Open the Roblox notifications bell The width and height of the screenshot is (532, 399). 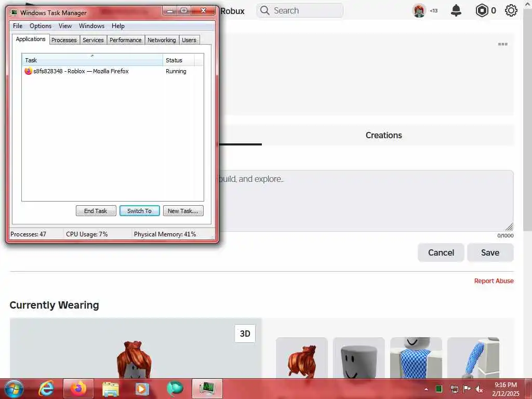456,10
